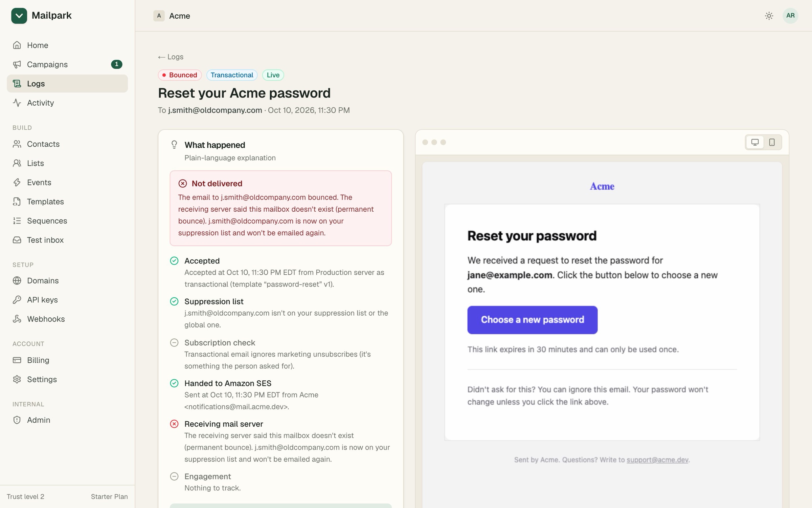
Task: Click the Test inbox tray icon
Action: [17, 240]
